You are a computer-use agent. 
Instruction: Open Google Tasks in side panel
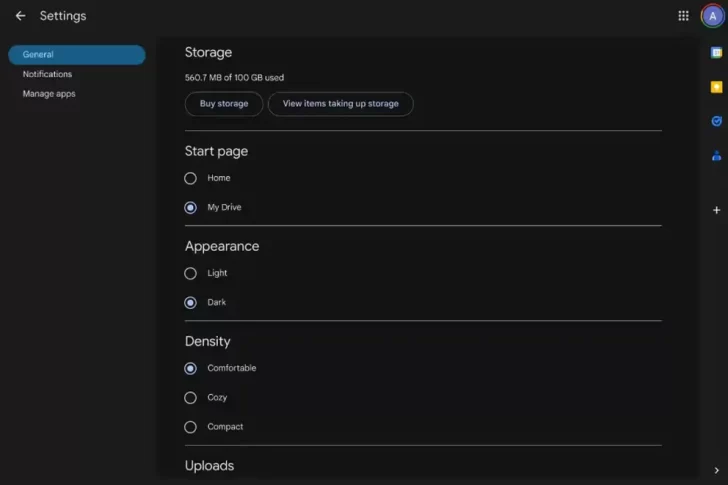click(x=716, y=121)
